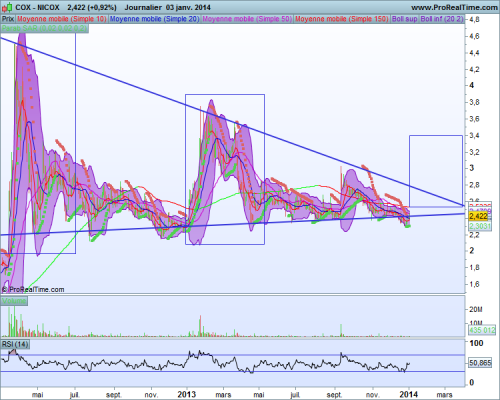The image size is (500, 400).
Task: Open Moyenne mobile (Simple 20) indicator settings
Action: (x=155, y=19)
